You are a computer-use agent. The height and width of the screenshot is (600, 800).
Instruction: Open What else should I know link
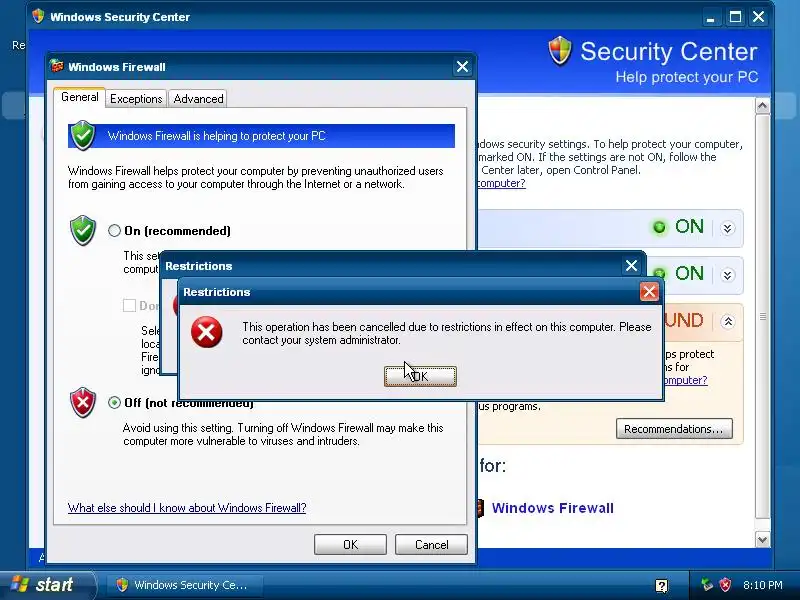coord(187,508)
